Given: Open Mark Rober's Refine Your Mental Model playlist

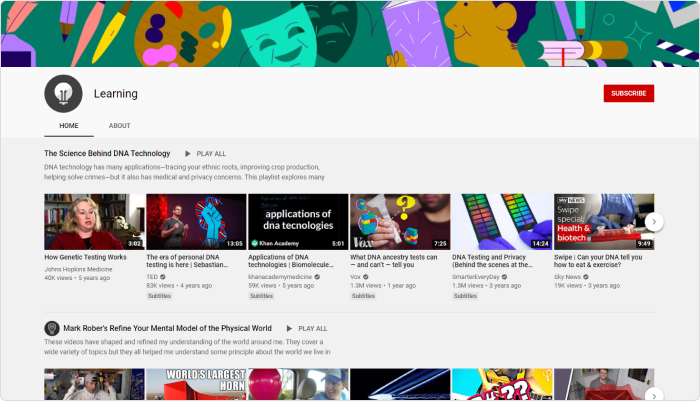Looking at the screenshot, I should (167, 328).
